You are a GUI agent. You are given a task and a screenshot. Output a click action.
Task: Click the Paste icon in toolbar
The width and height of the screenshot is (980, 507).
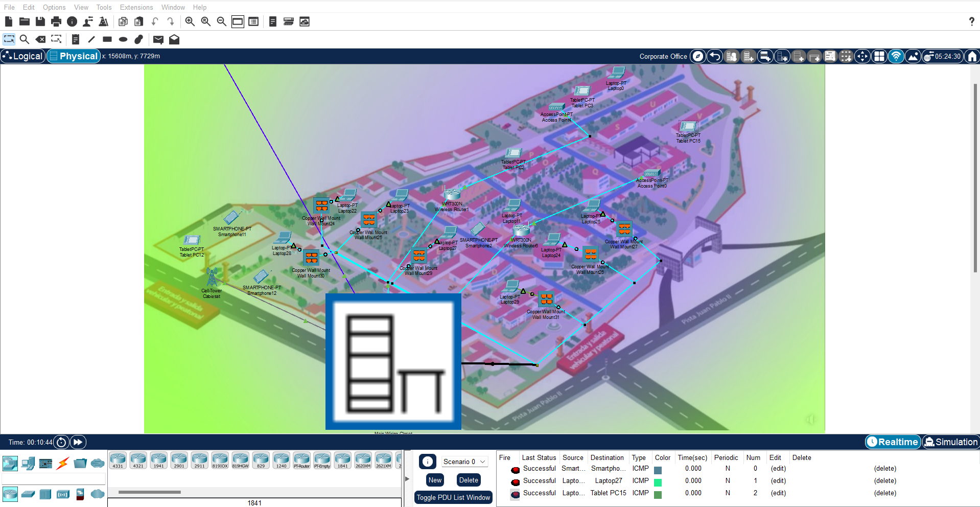click(138, 21)
